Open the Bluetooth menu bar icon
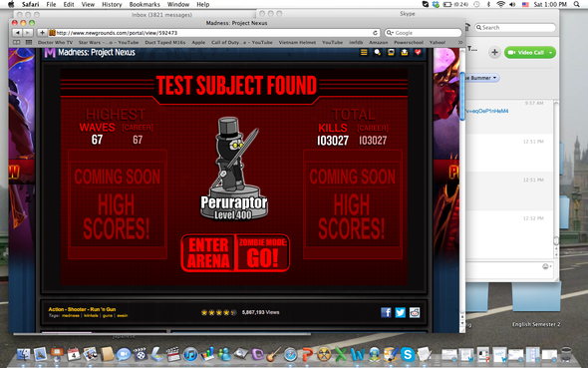The image size is (588, 368). (488, 5)
